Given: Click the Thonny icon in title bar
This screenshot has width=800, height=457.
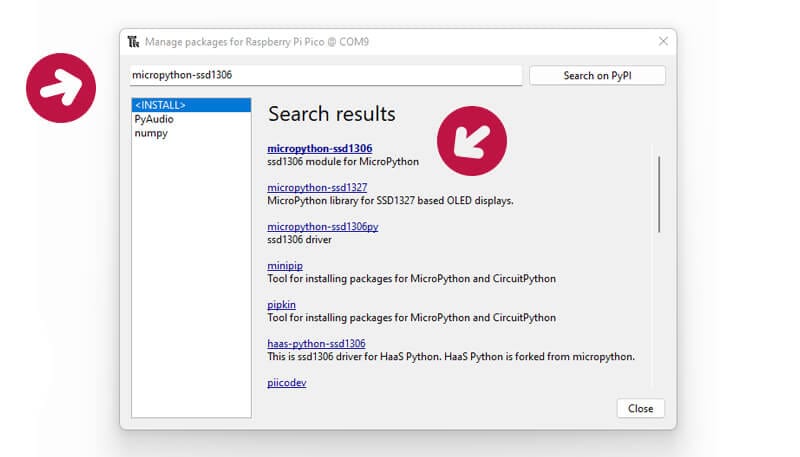Looking at the screenshot, I should click(133, 42).
